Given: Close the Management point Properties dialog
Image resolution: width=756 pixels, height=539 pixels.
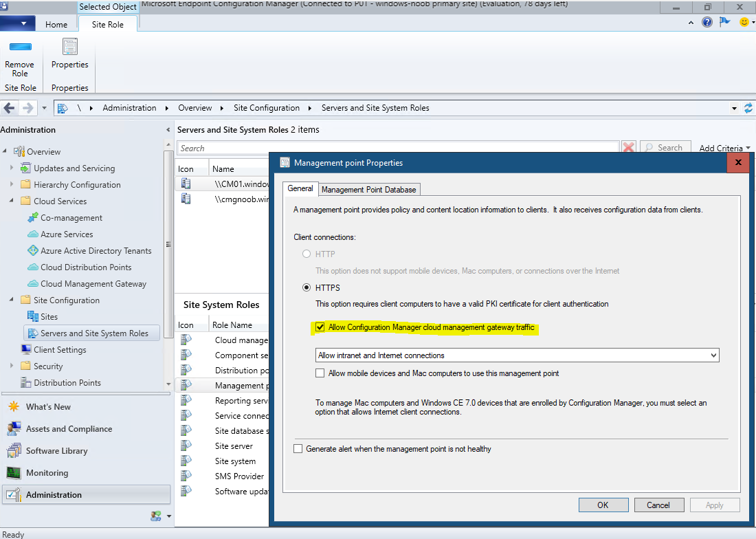Looking at the screenshot, I should pos(737,162).
